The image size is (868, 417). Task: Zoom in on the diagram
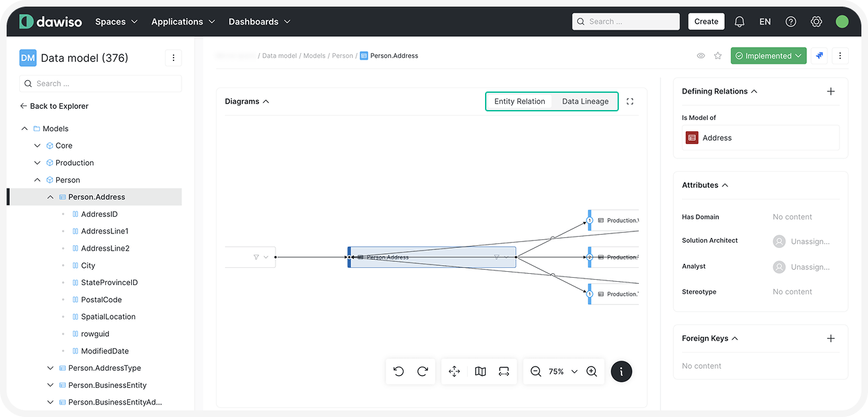[592, 371]
